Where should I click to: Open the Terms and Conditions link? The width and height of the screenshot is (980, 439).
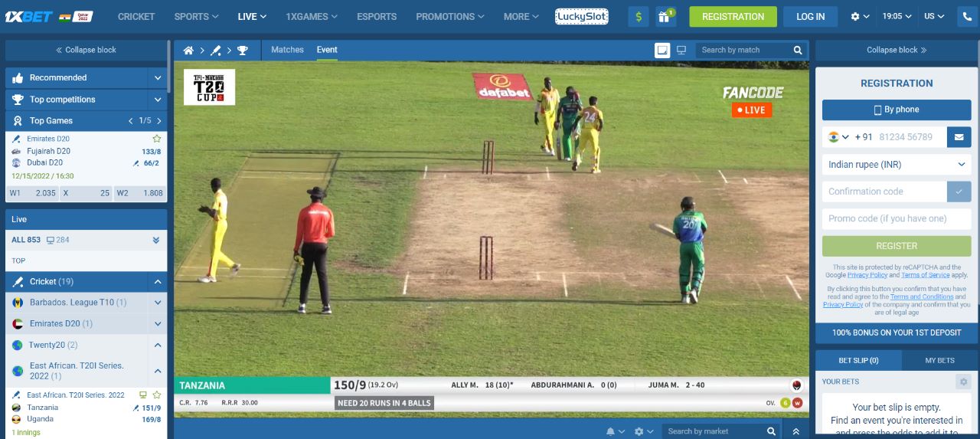coord(921,296)
